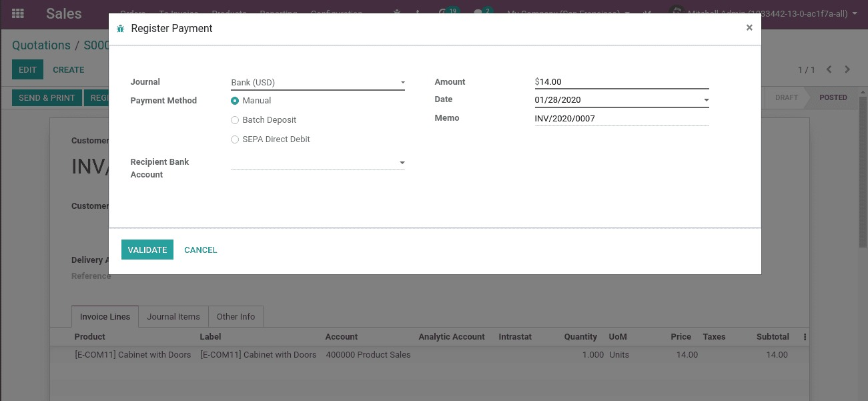
Task: Open the Date picker dropdown
Action: pos(707,100)
